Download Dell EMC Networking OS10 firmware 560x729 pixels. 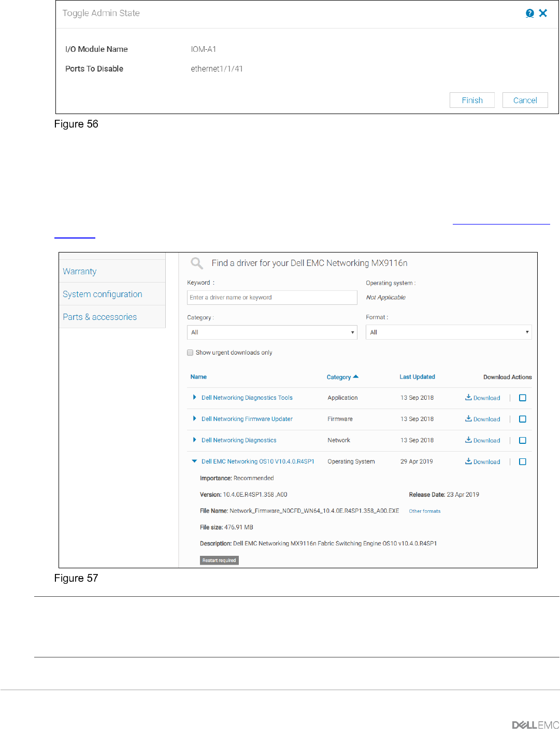(x=482, y=461)
